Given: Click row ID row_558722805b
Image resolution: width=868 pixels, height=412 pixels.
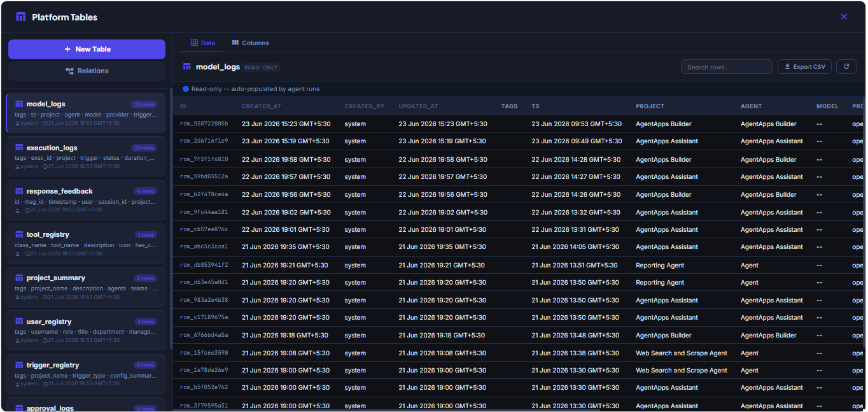Looking at the screenshot, I should 204,124.
